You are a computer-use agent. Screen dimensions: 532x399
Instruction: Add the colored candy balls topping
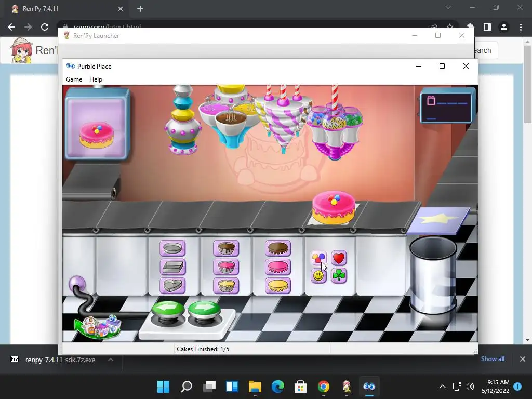318,258
